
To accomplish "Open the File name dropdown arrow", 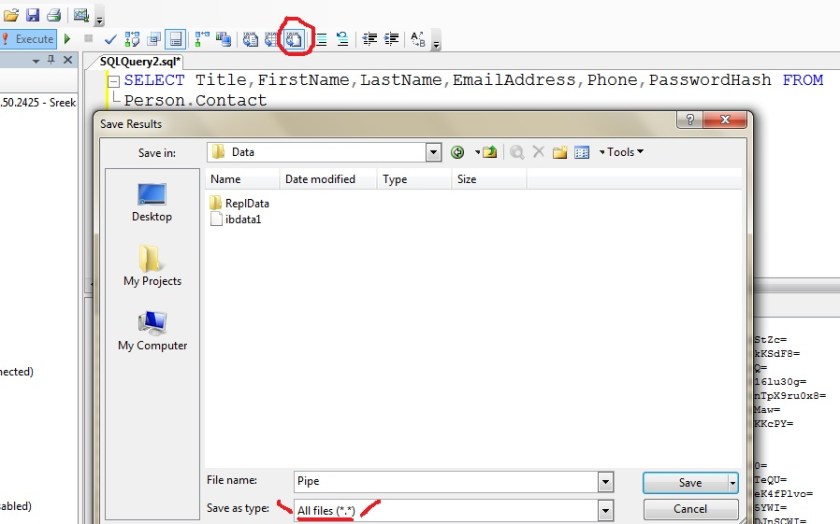I will [604, 482].
